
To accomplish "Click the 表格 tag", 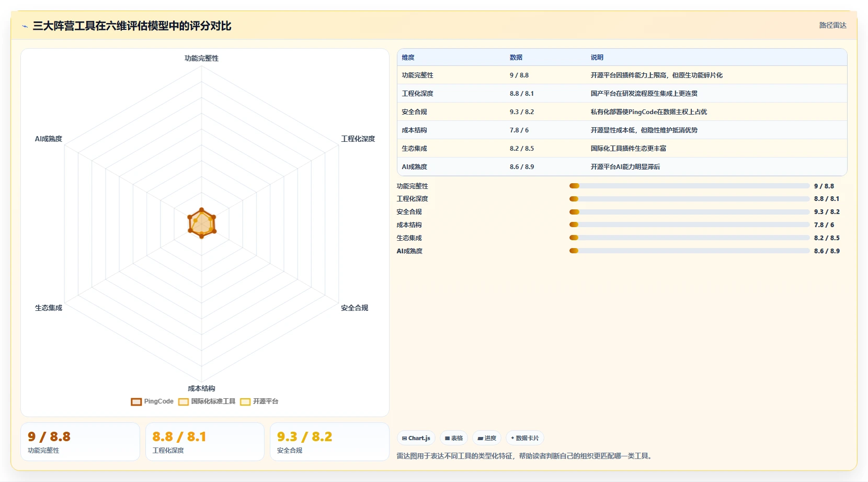I will [454, 438].
